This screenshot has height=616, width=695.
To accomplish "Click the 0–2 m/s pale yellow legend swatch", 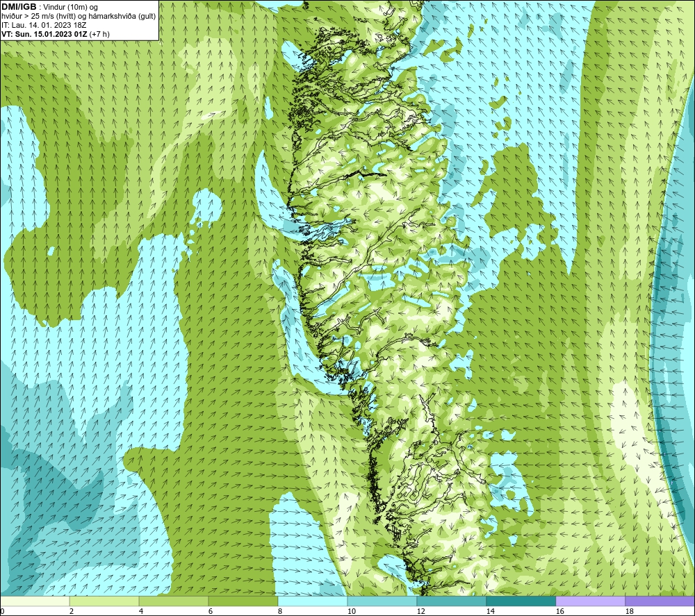I will tap(35, 601).
